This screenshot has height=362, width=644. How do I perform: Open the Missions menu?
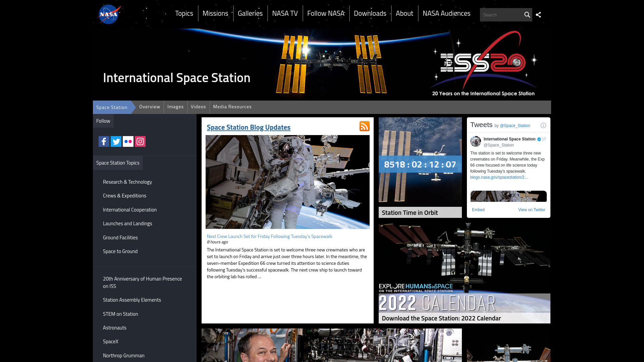point(215,13)
